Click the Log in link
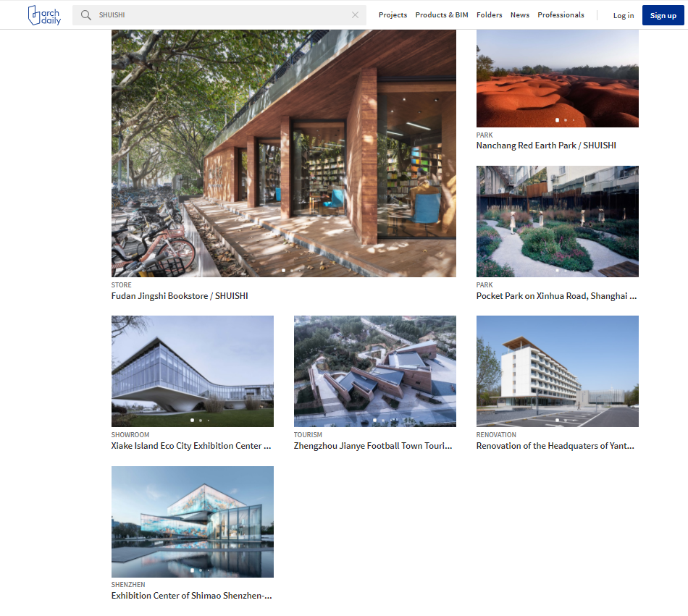This screenshot has height=616, width=688. pyautogui.click(x=624, y=15)
